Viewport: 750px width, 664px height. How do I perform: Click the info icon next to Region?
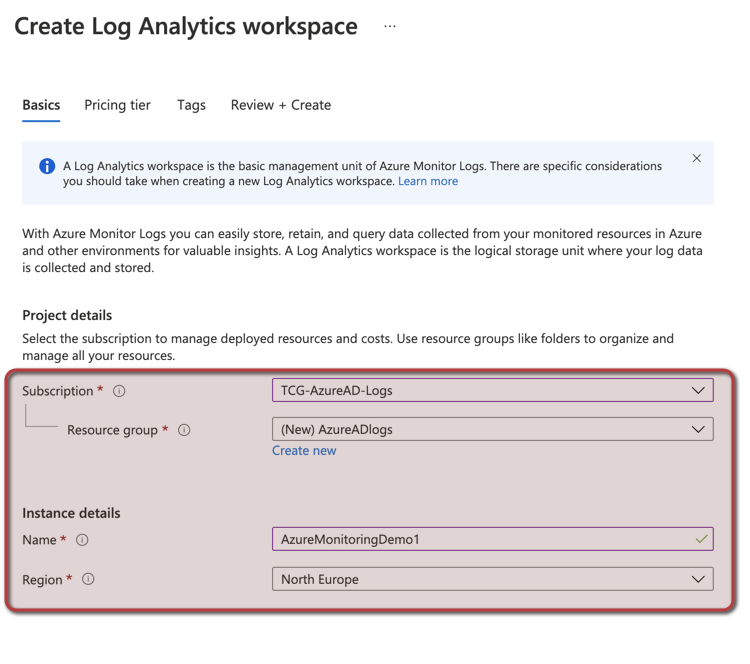pyautogui.click(x=88, y=579)
